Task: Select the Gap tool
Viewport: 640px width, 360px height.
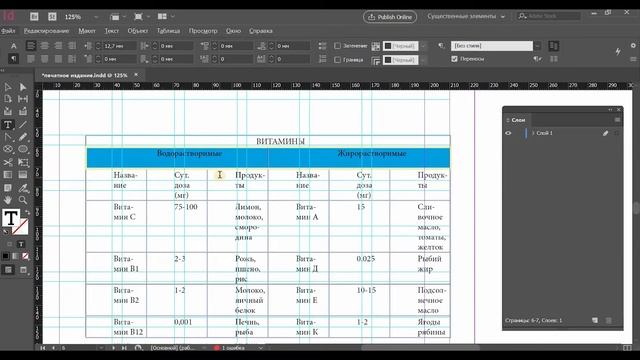Action: (x=23, y=99)
